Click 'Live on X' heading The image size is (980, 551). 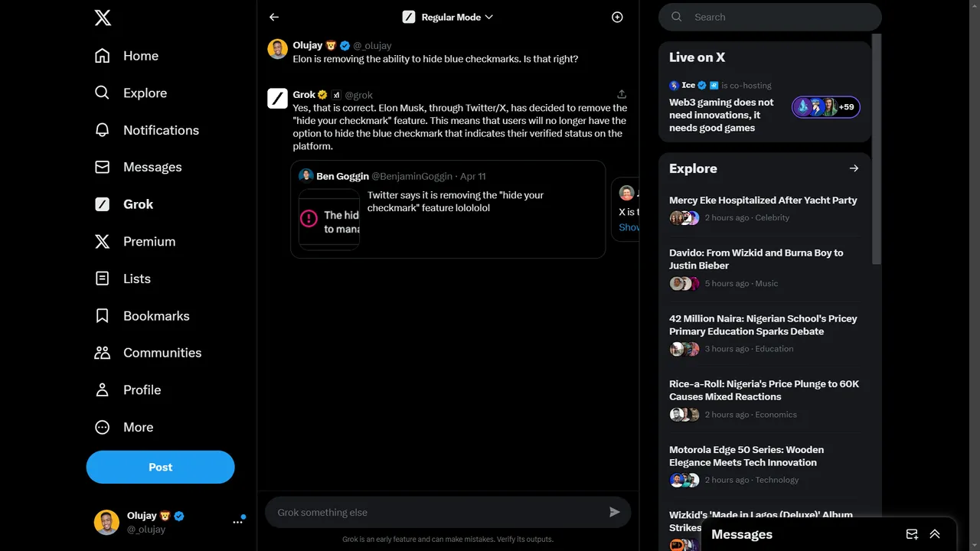point(697,57)
